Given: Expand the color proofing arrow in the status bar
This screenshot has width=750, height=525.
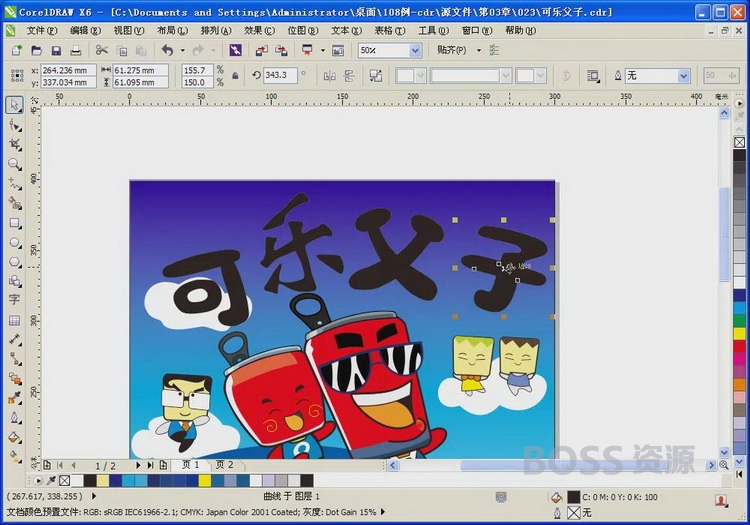Looking at the screenshot, I should 383,512.
